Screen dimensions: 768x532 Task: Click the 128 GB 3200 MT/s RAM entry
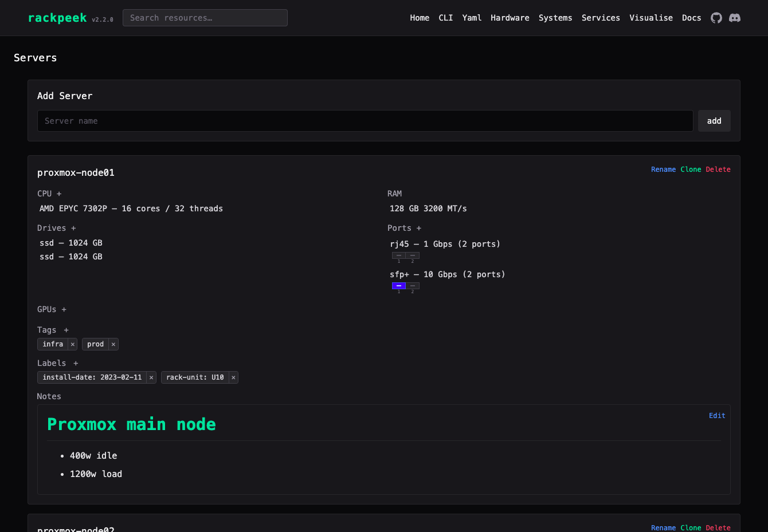[428, 208]
